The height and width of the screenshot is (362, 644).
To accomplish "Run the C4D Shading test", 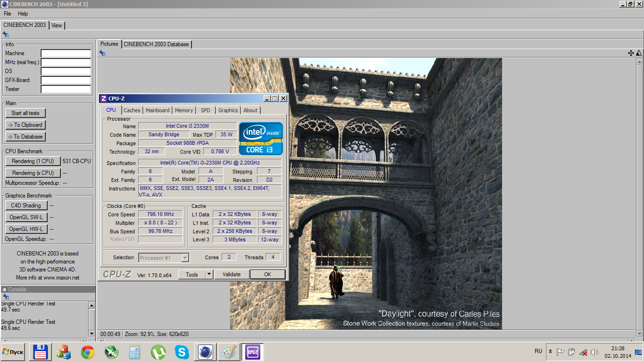I will [x=26, y=206].
